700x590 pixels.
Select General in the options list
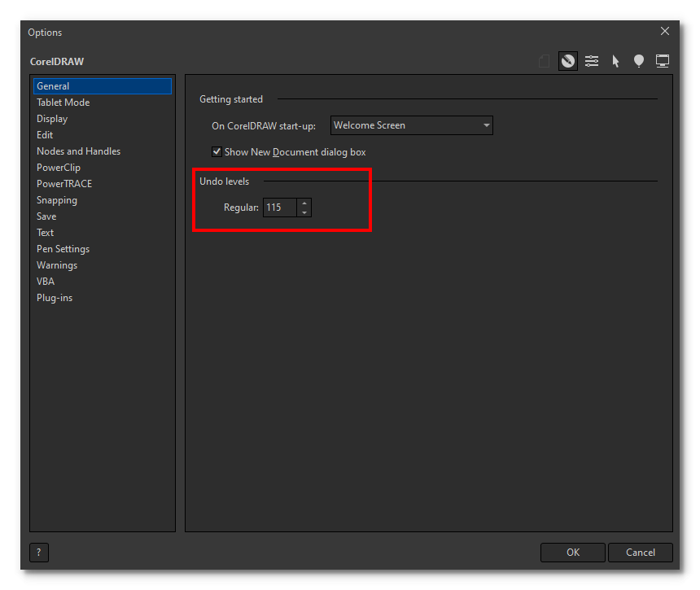pos(103,86)
